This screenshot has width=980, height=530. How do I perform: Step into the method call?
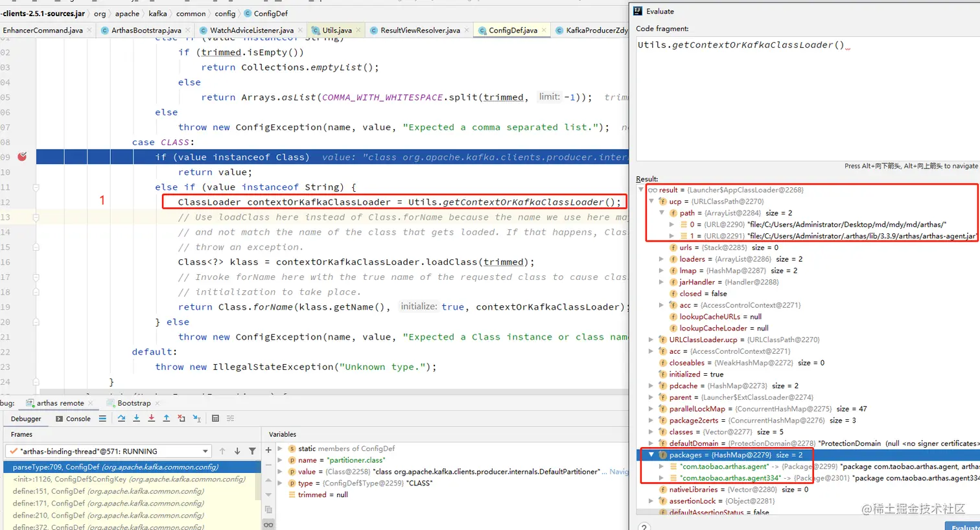(136, 419)
